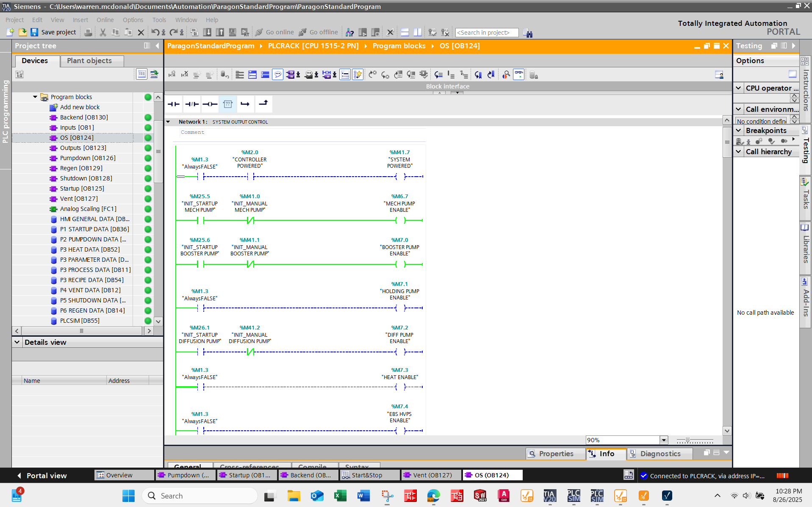Open TIA V20 from the taskbar
812x507 pixels.
click(549, 496)
